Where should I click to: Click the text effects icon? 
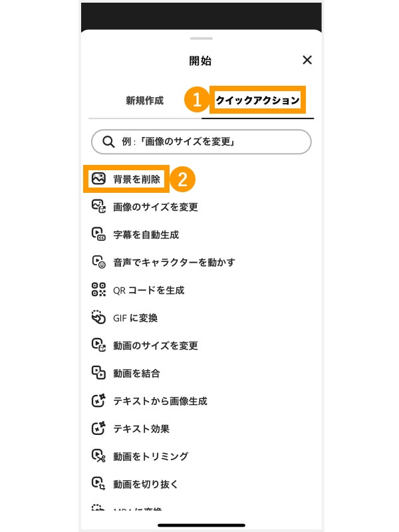tap(98, 429)
